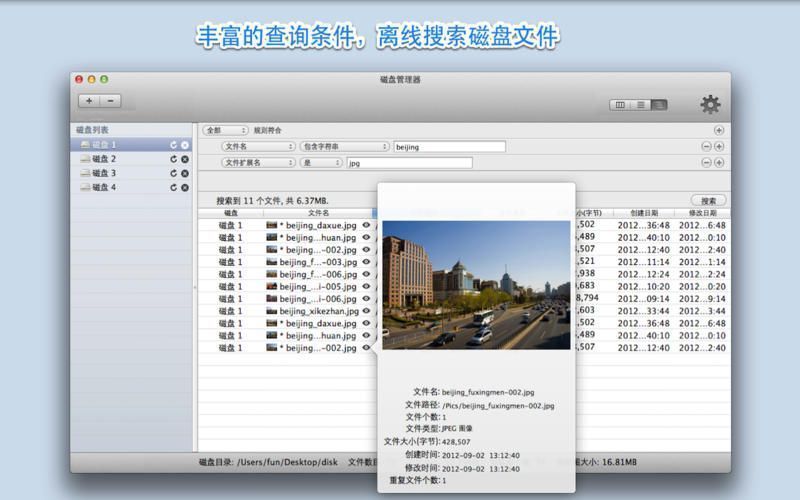Refresh 磁盘 4 with its reload icon
Screen dimensions: 800x500
(x=173, y=187)
